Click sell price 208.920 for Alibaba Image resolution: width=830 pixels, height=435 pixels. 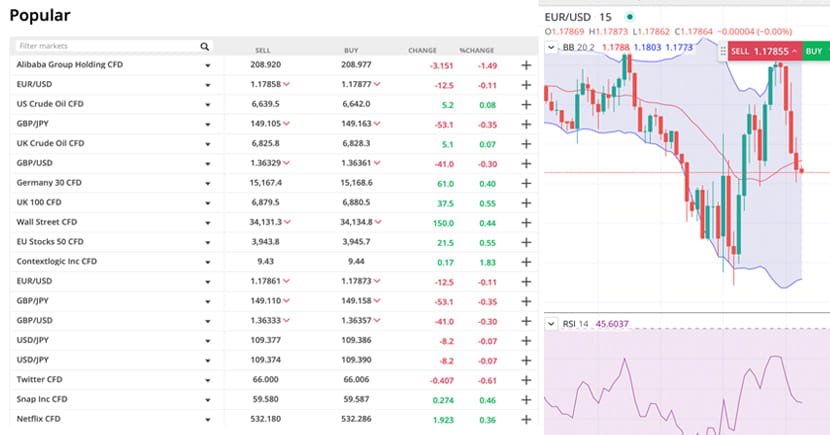pyautogui.click(x=266, y=65)
